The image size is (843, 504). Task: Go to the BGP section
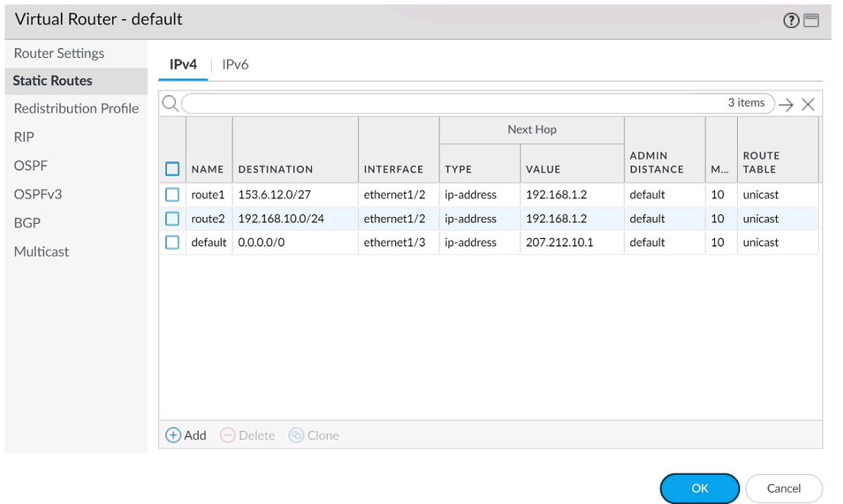click(x=27, y=223)
